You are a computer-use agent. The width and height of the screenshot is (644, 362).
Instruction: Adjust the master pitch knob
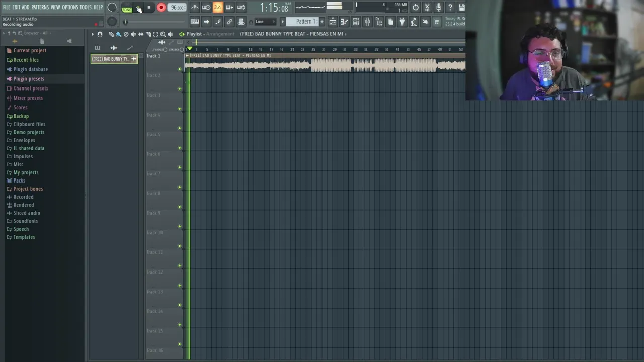pyautogui.click(x=112, y=22)
